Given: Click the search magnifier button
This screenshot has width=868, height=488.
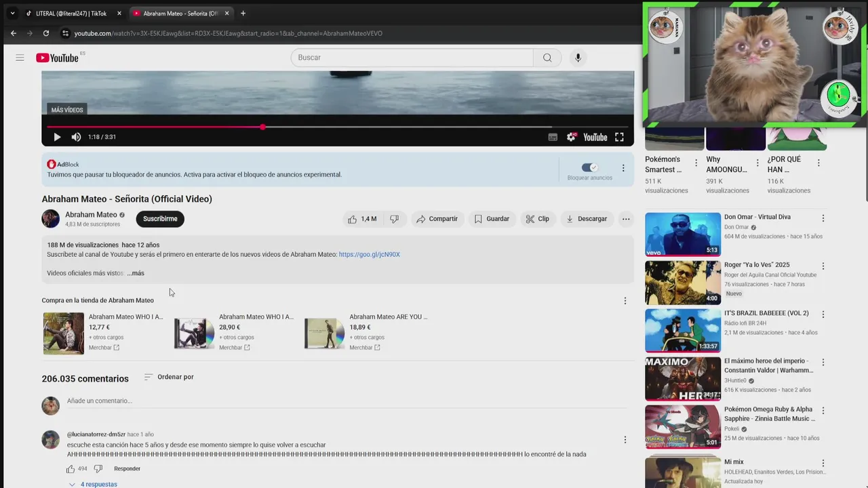Looking at the screenshot, I should pos(547,58).
